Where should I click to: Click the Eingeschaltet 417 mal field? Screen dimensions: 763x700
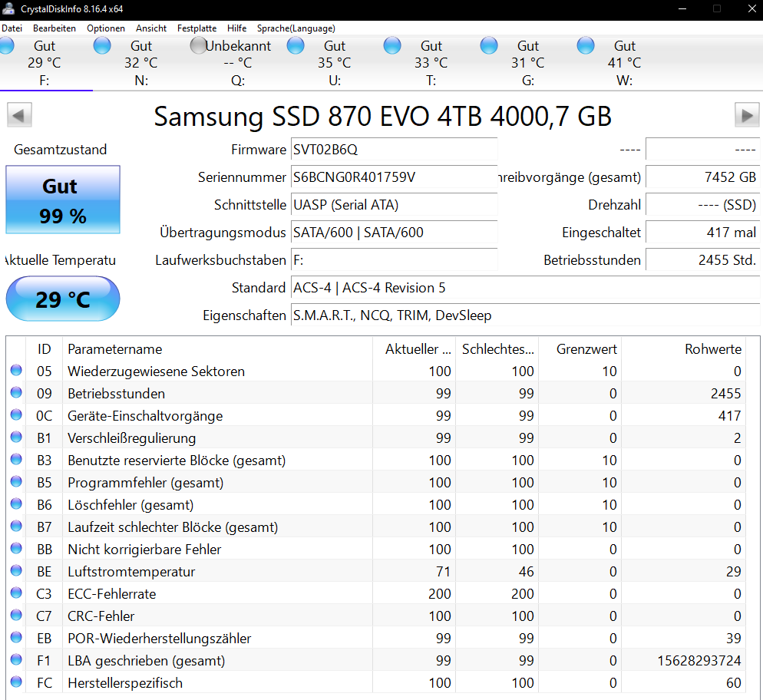pos(702,233)
